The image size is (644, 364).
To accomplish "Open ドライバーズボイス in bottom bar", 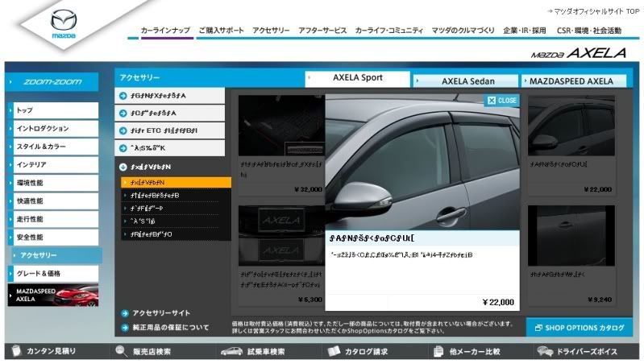I will 586,351.
